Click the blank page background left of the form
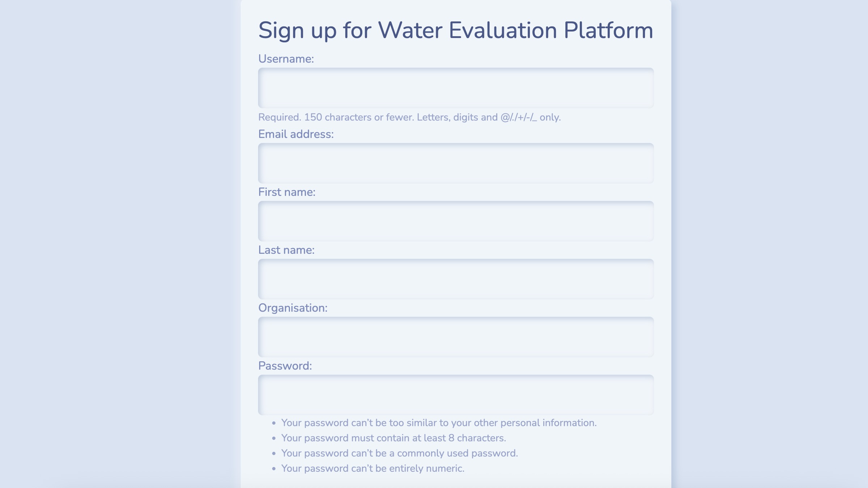868x488 pixels. point(119,244)
